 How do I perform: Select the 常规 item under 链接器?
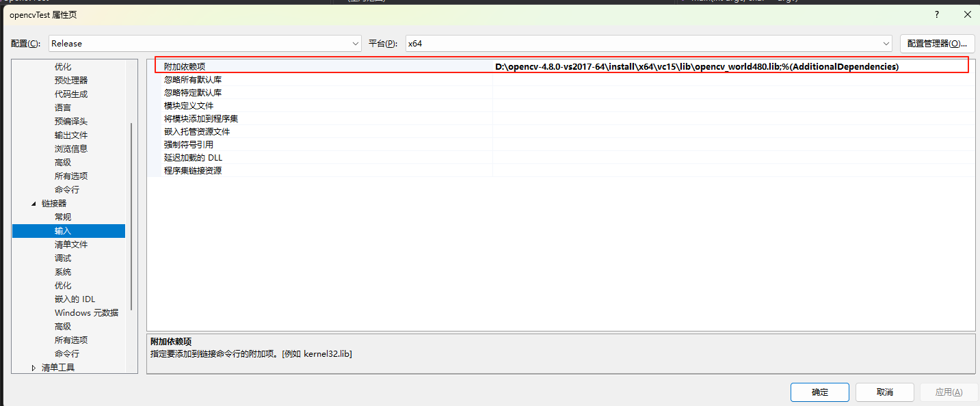[x=62, y=217]
